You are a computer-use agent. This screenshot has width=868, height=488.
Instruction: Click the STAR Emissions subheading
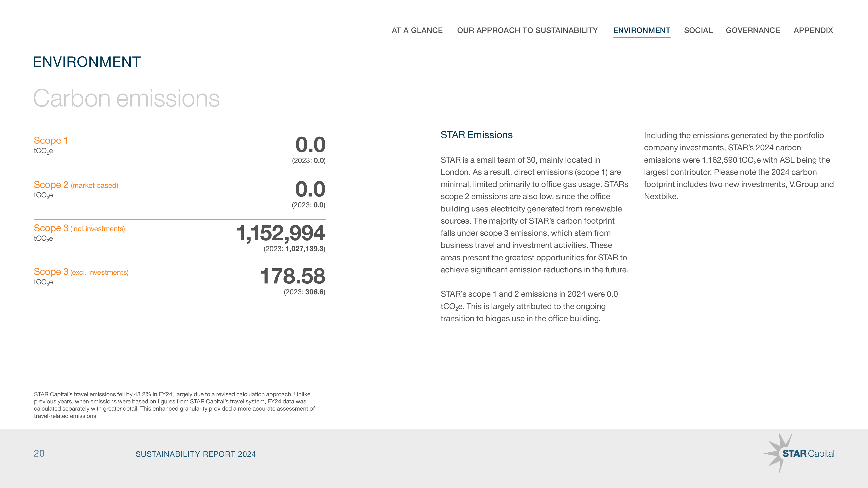click(x=477, y=135)
